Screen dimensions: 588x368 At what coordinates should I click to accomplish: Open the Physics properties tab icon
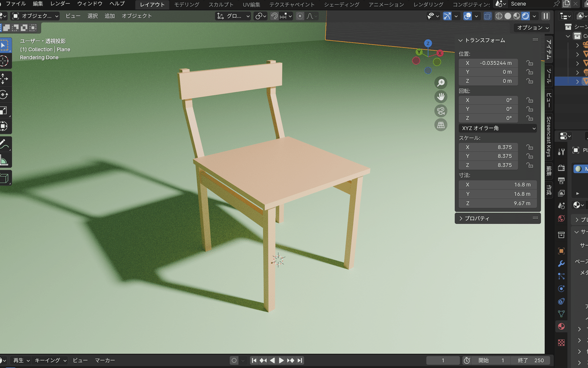coord(562,289)
